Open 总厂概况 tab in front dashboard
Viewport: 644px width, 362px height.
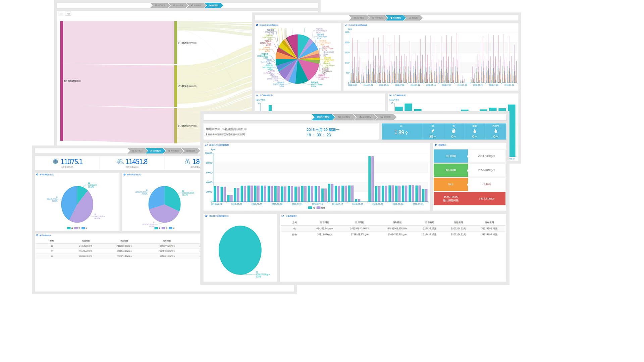coord(323,117)
